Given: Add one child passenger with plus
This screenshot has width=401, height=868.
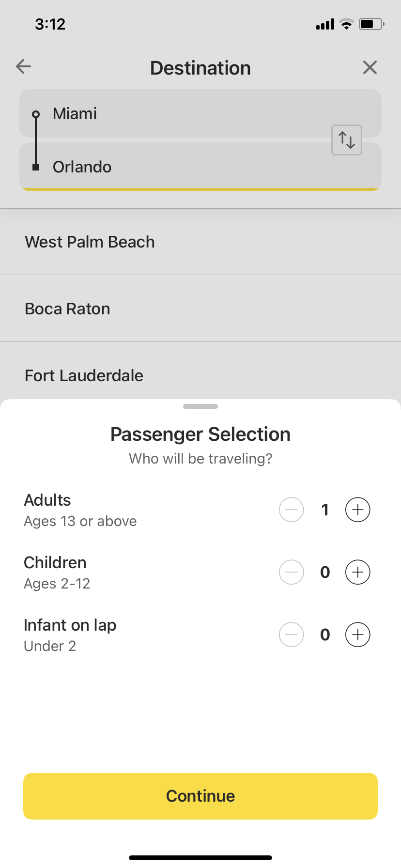Looking at the screenshot, I should (357, 572).
